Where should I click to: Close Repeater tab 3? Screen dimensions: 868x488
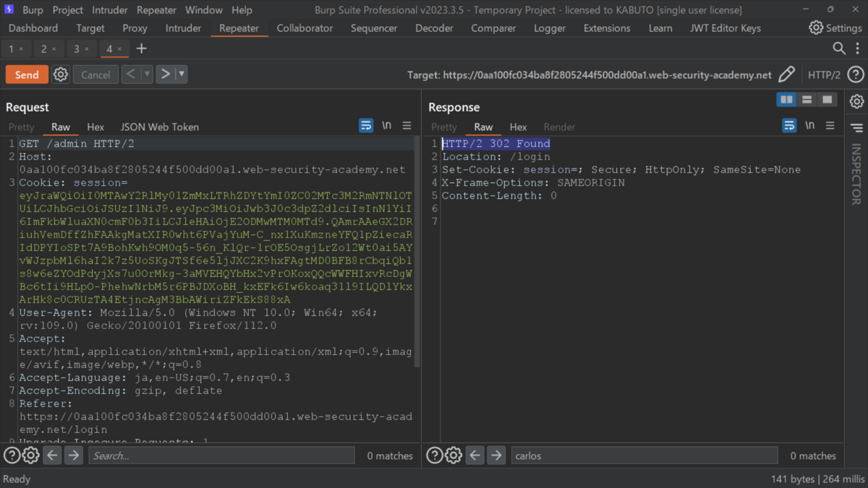pos(86,49)
